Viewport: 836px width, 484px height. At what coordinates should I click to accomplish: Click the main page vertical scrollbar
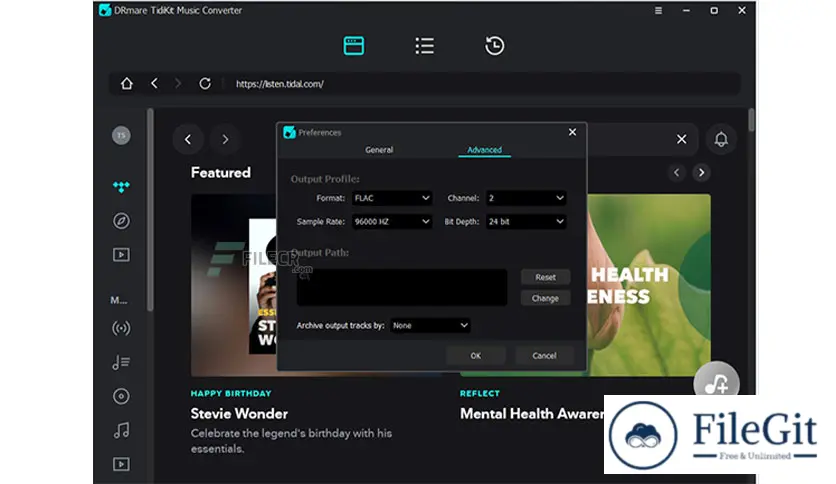[751, 120]
